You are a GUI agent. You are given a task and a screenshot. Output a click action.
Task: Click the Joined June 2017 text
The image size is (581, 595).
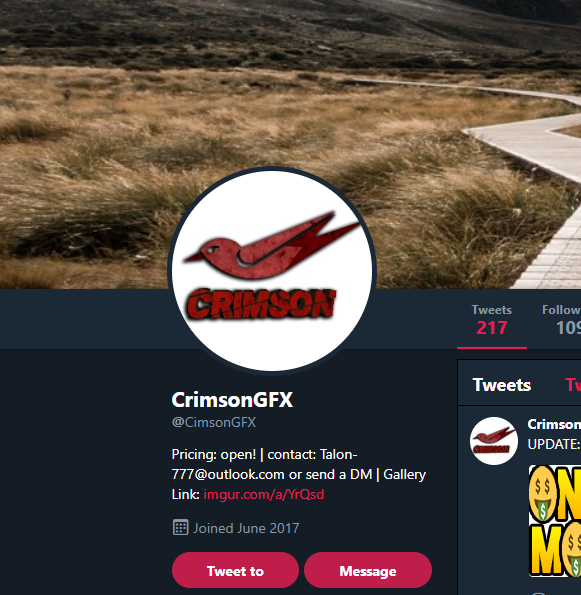246,528
